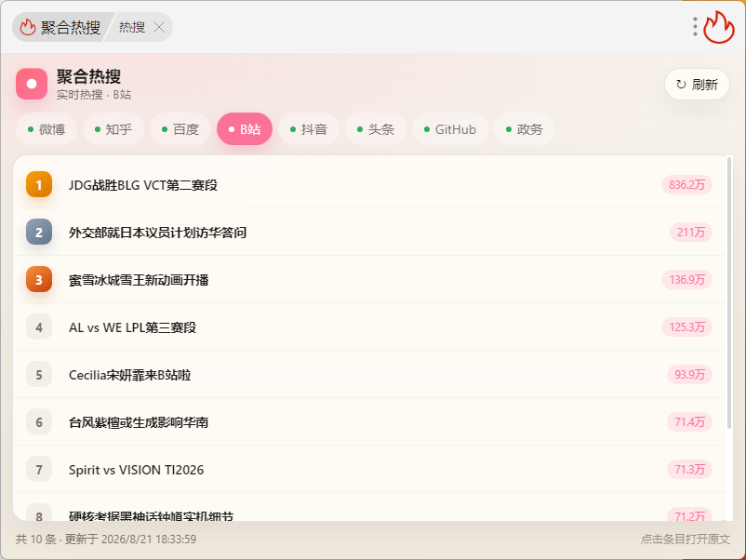The image size is (746, 560).
Task: Click the 实时热搜 · B站 subtitle
Action: point(94,95)
